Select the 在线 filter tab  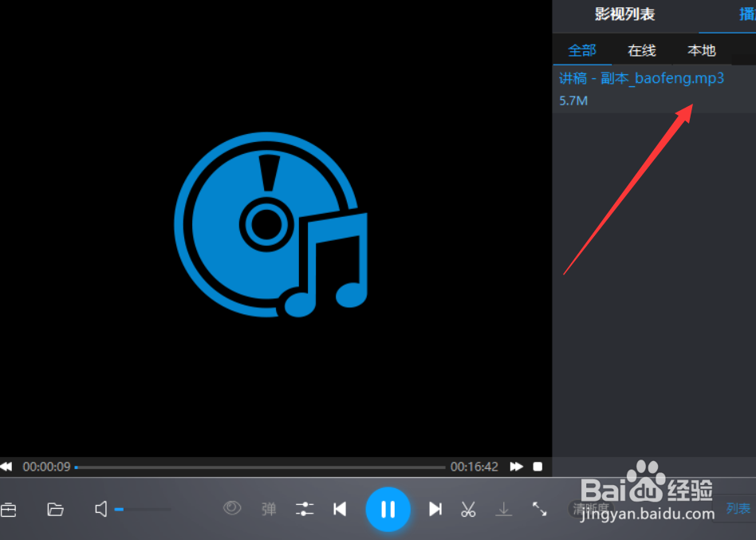(x=642, y=50)
